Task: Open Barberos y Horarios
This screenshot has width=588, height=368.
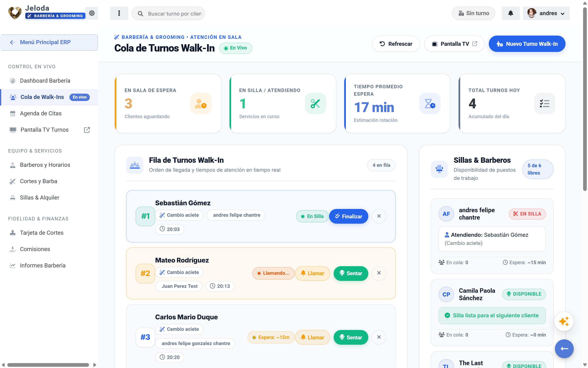Action: (x=49, y=165)
